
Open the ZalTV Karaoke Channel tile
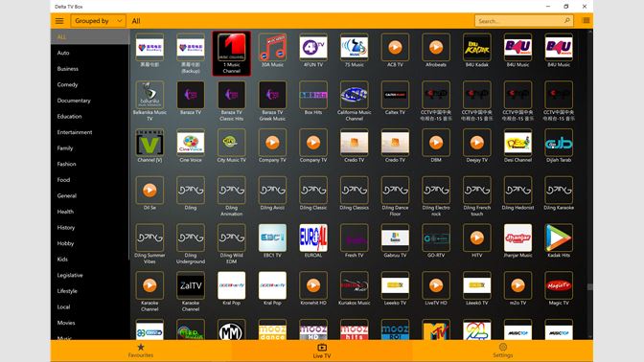tap(191, 291)
